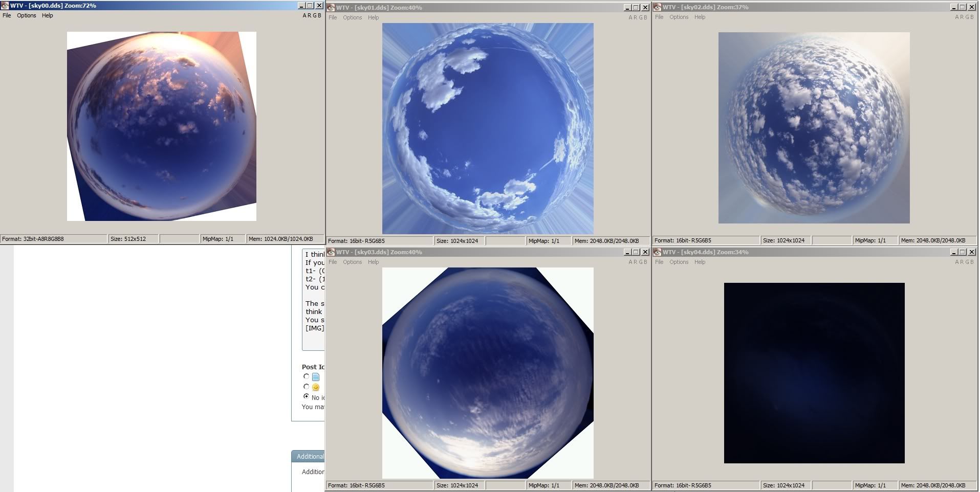Open the Help menu in sky01.dds window
This screenshot has width=980, height=492.
(x=374, y=17)
